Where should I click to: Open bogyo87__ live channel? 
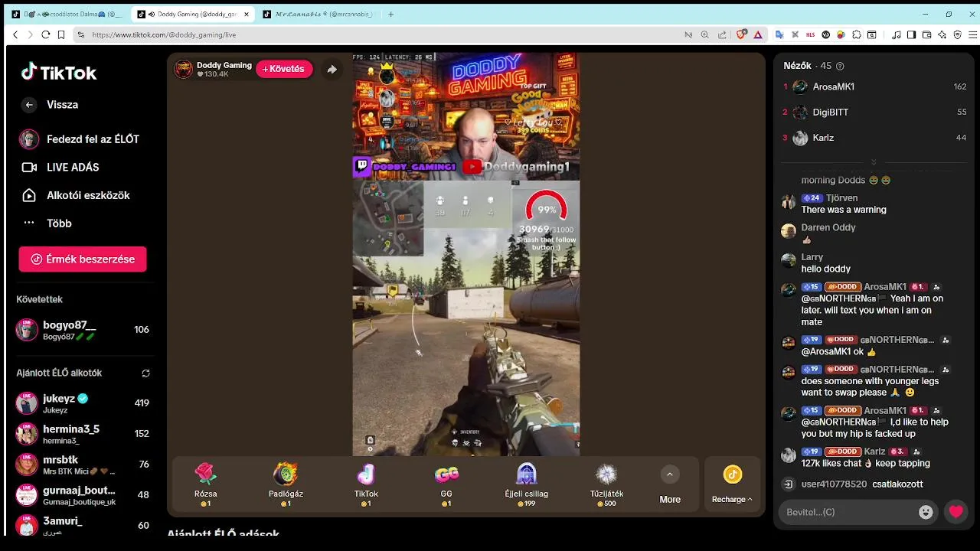tap(83, 330)
